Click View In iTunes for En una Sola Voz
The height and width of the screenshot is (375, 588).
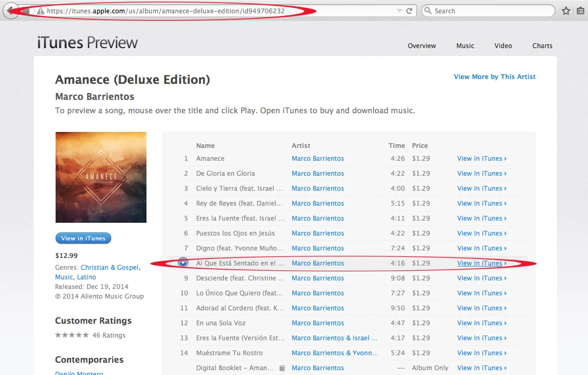482,323
